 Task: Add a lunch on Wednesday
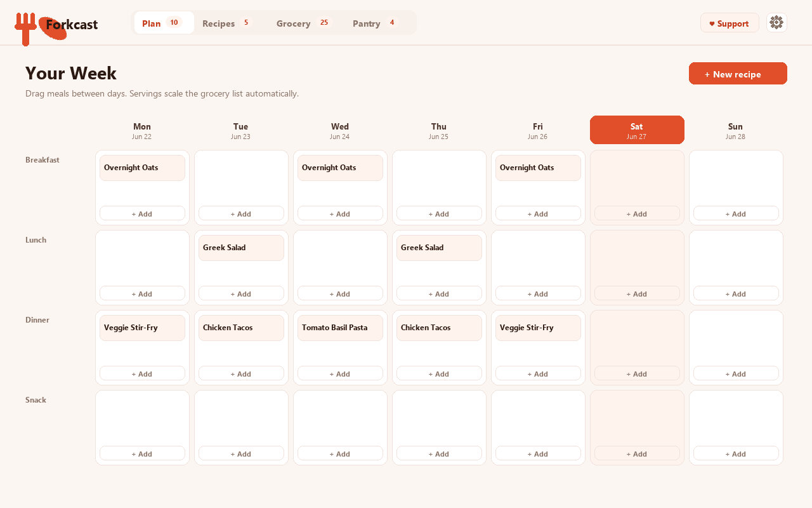340,293
